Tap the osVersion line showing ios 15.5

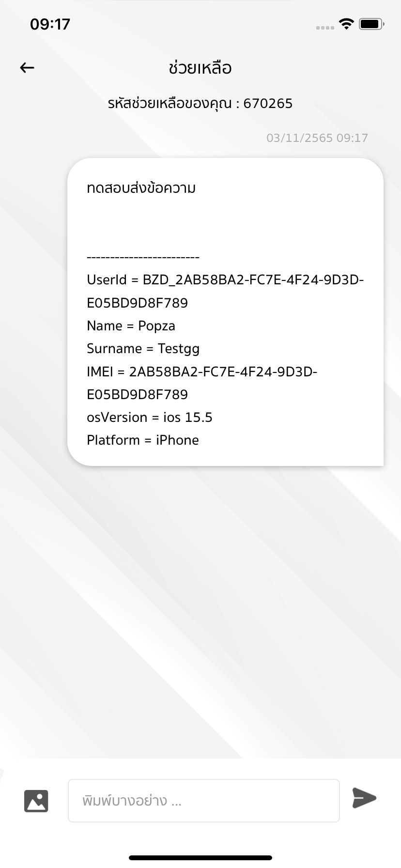[150, 417]
